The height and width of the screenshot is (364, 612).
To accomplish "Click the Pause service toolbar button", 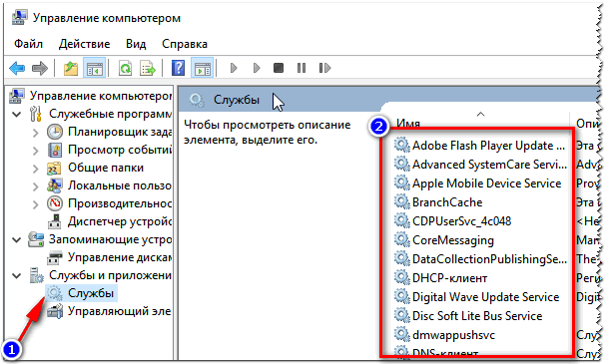I will point(302,68).
